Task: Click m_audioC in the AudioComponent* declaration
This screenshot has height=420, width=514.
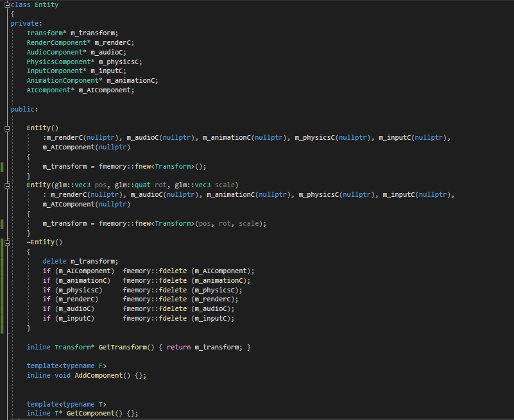Action: coord(107,52)
